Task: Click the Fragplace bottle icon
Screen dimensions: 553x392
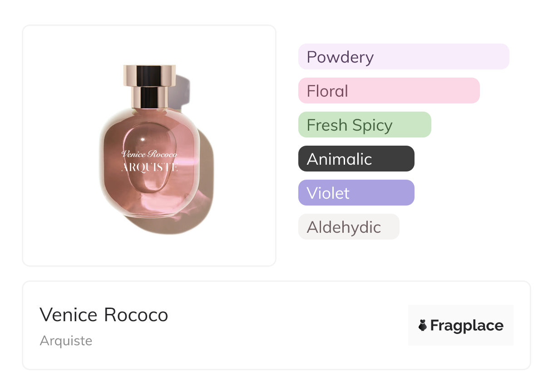Action: click(x=423, y=325)
